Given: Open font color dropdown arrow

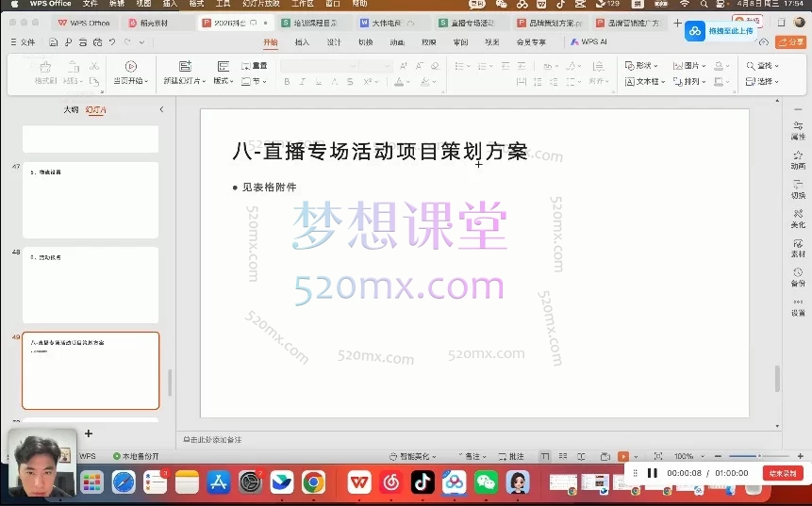Looking at the screenshot, I should [408, 82].
